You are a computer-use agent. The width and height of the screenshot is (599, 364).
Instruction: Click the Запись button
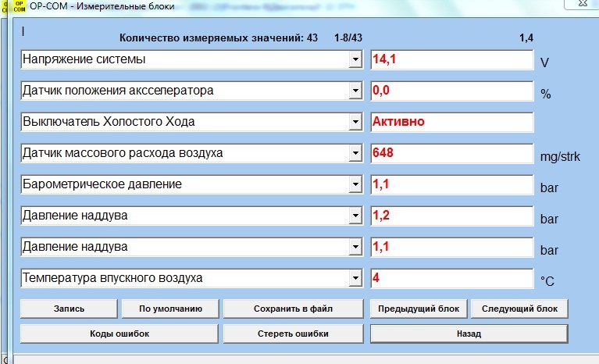(69, 309)
